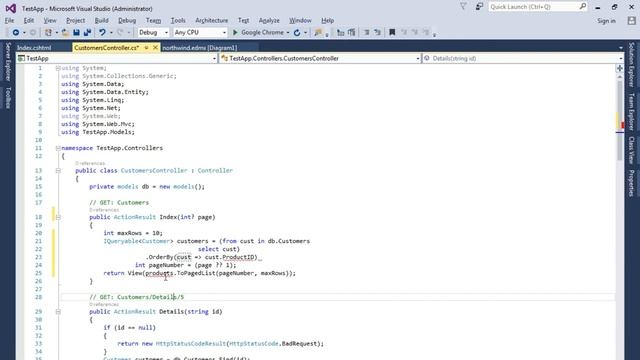Collapse the CustomersController class region
Viewport: 640px width, 360px height.
click(x=58, y=171)
